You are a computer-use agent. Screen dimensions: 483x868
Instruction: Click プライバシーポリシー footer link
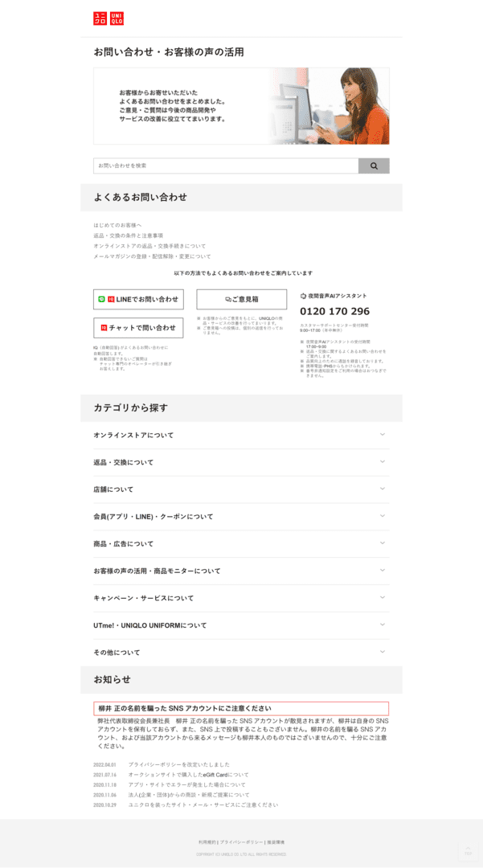pos(241,842)
